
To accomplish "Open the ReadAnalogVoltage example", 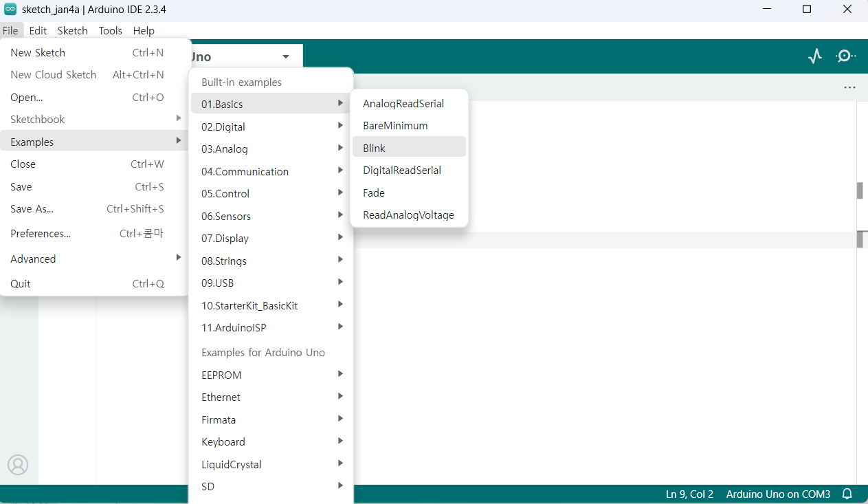I will tap(409, 215).
